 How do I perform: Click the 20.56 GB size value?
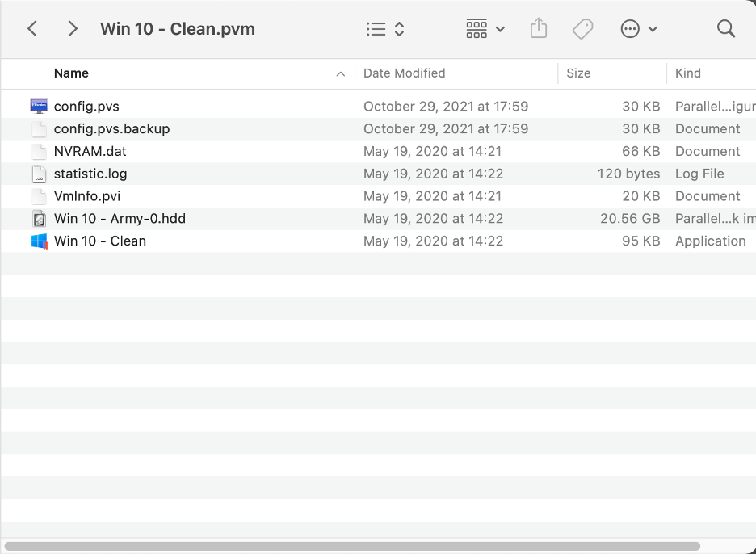630,219
